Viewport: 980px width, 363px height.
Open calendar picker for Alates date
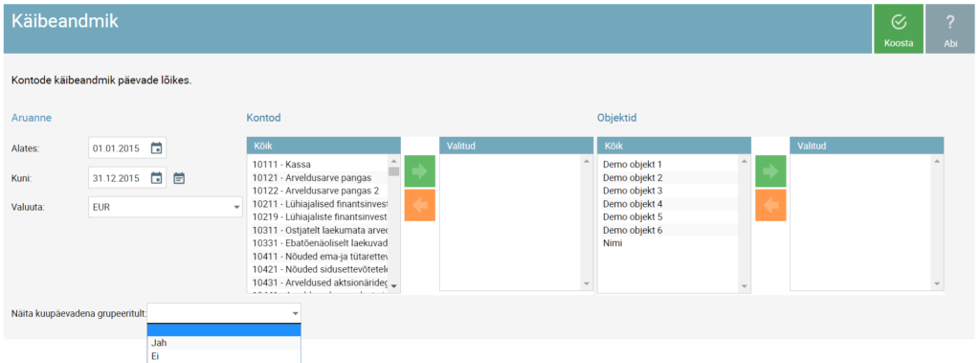point(156,148)
